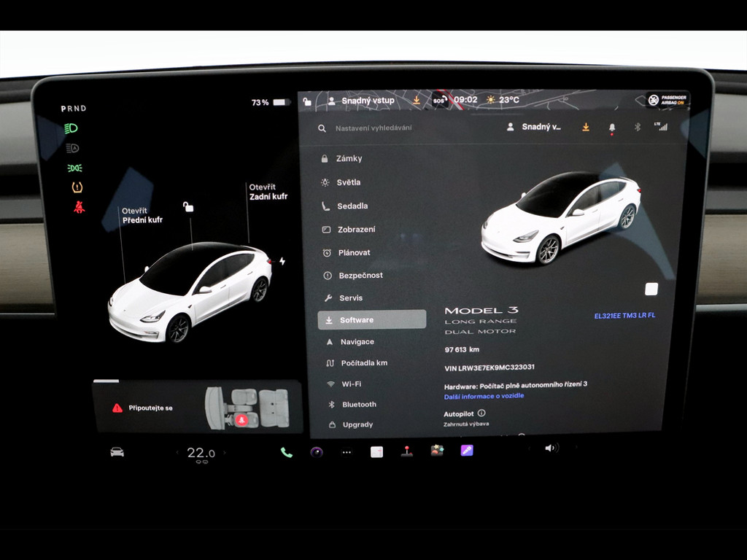Click the Nastavení vyhledávání search field

[x=373, y=128]
